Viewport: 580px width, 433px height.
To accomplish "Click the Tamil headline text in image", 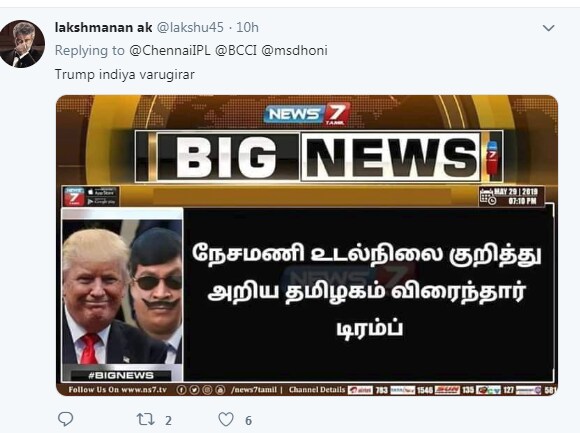I will (x=366, y=291).
